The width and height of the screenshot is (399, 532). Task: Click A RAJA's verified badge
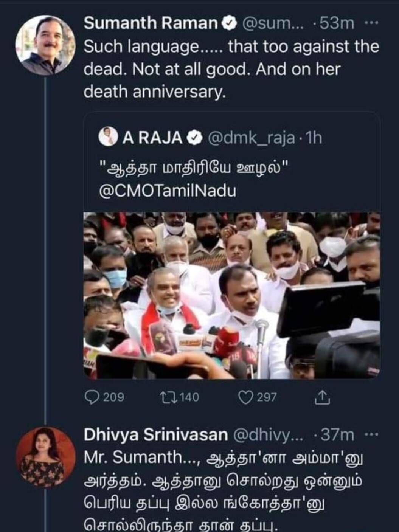[x=195, y=138]
